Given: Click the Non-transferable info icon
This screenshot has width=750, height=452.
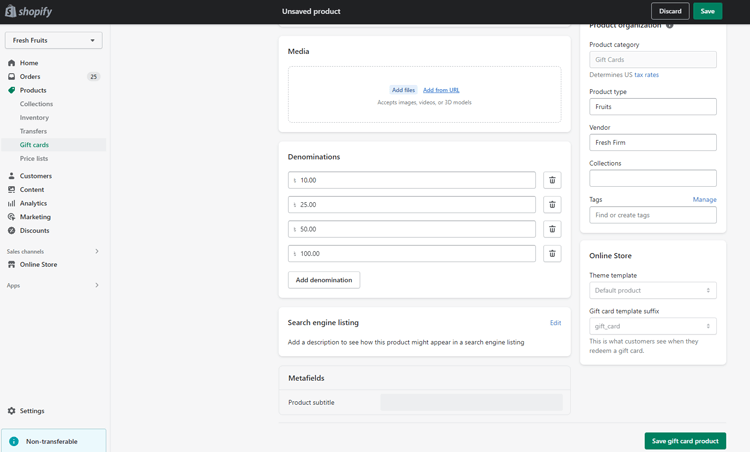Looking at the screenshot, I should 14,441.
